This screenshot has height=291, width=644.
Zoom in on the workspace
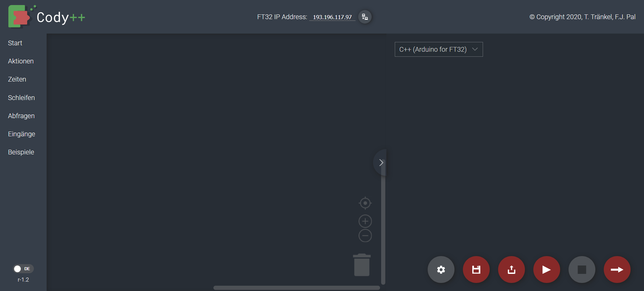coord(365,221)
